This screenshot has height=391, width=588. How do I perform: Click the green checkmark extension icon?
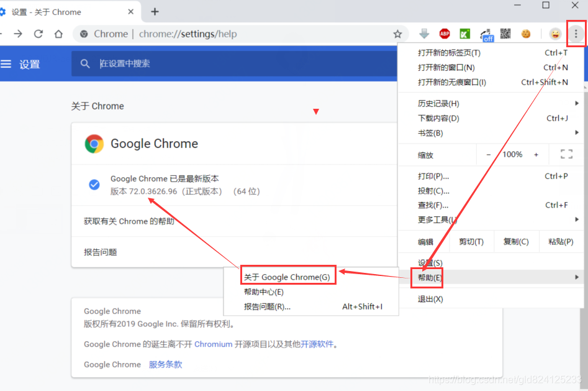pyautogui.click(x=464, y=34)
